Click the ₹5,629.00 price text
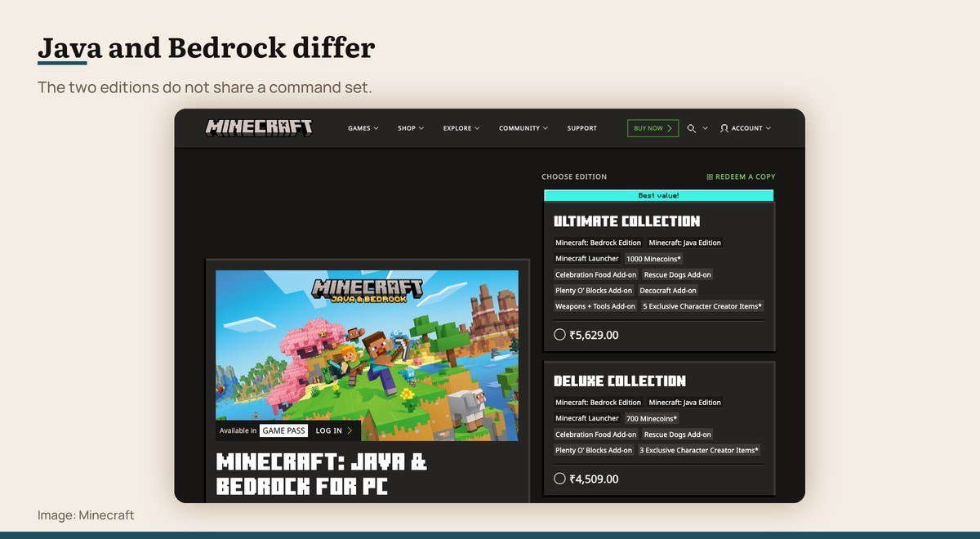This screenshot has height=539, width=980. coord(594,335)
